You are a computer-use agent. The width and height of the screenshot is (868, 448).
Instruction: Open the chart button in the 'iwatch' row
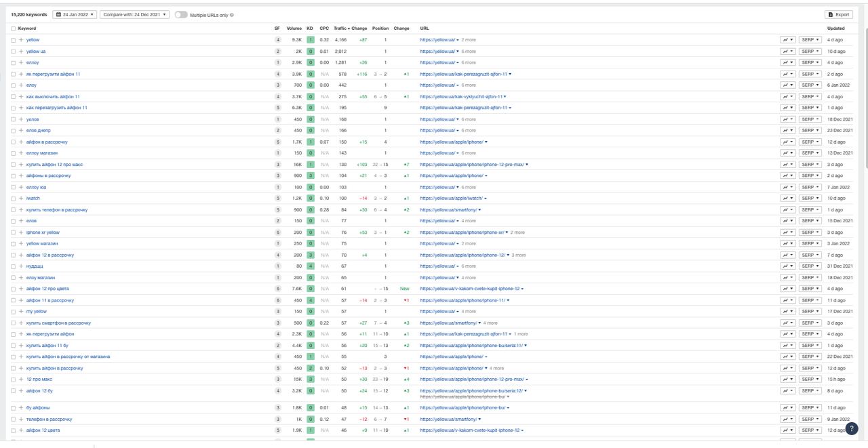point(787,199)
